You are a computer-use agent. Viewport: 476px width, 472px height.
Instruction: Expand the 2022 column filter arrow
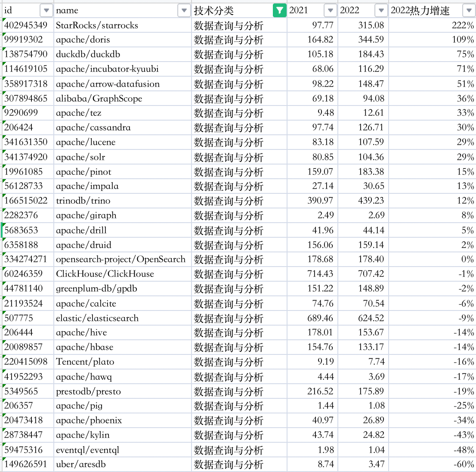click(381, 10)
